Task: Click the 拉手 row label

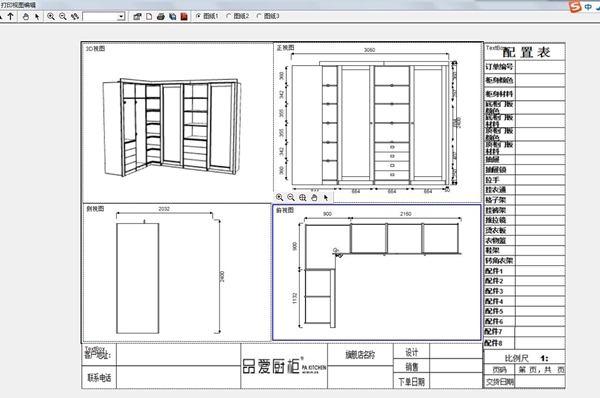Action: tap(493, 180)
